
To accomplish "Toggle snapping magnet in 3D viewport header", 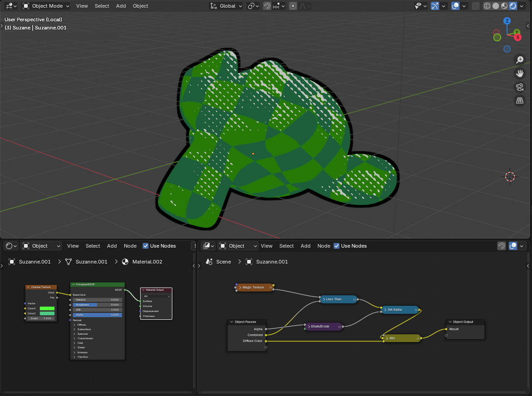I will click(x=267, y=6).
